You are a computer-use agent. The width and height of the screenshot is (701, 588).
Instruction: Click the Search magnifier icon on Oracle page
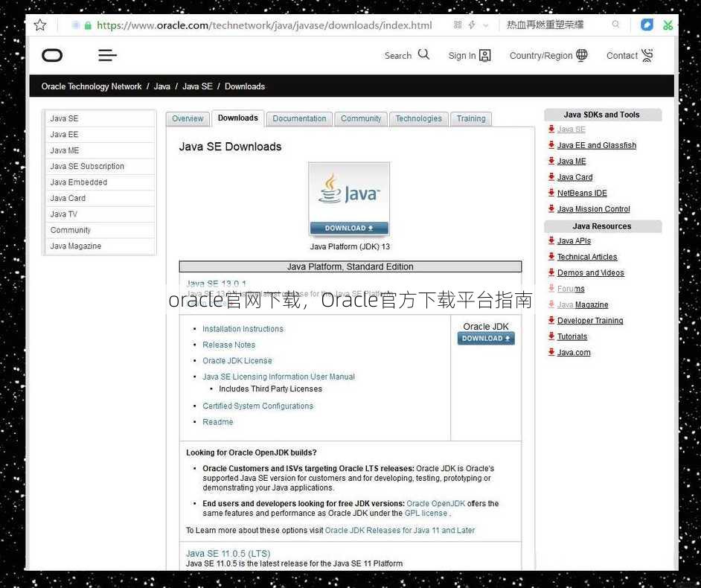(x=423, y=54)
